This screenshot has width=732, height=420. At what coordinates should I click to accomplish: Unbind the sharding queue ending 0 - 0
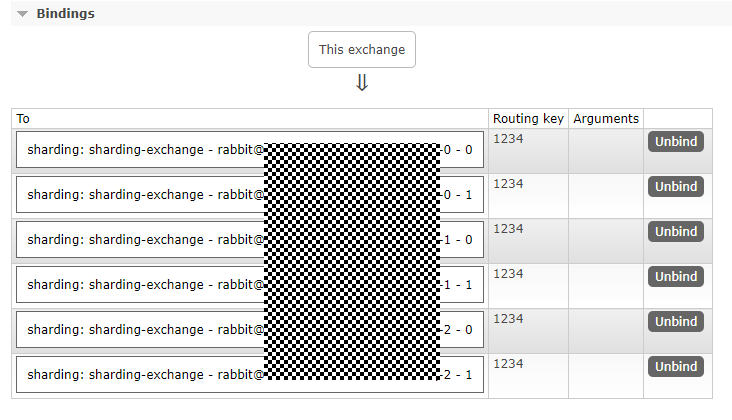pos(676,141)
